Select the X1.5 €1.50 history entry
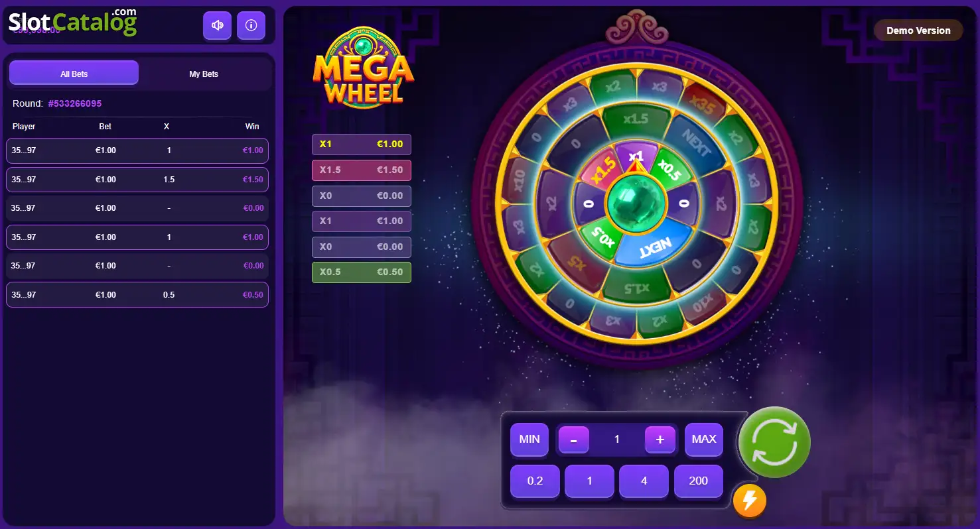Screen dimensions: 980x529 click(x=362, y=170)
